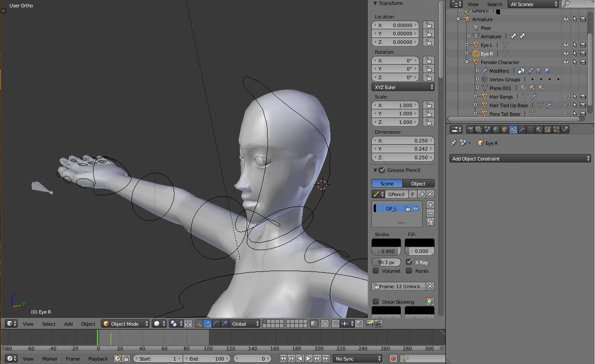Delete grease pencil frame 12
595x364 pixels.
(x=430, y=286)
